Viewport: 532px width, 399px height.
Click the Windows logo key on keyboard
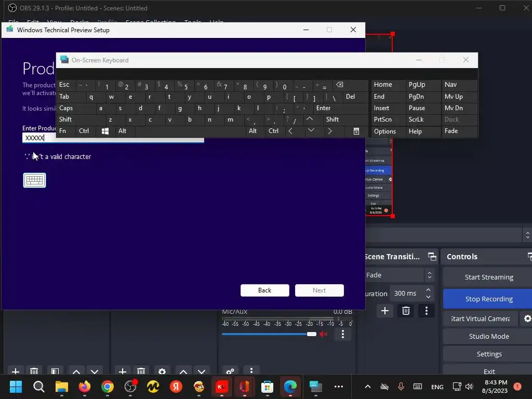click(105, 131)
